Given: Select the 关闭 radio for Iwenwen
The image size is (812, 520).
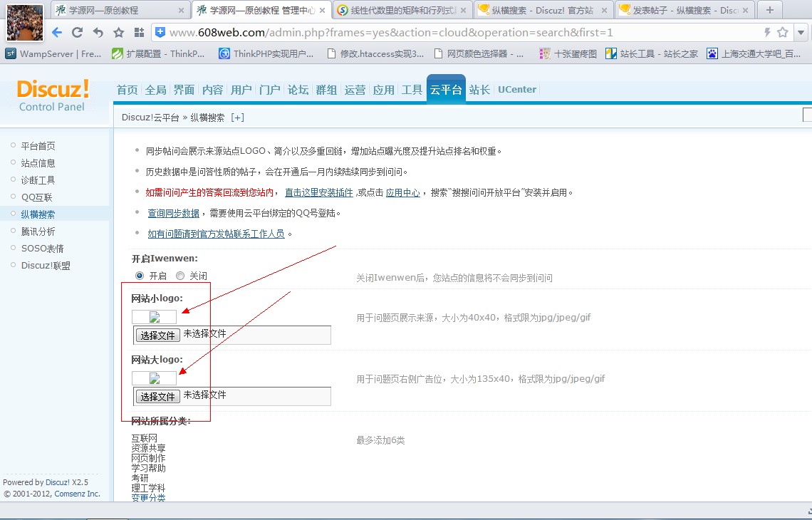Looking at the screenshot, I should (179, 276).
